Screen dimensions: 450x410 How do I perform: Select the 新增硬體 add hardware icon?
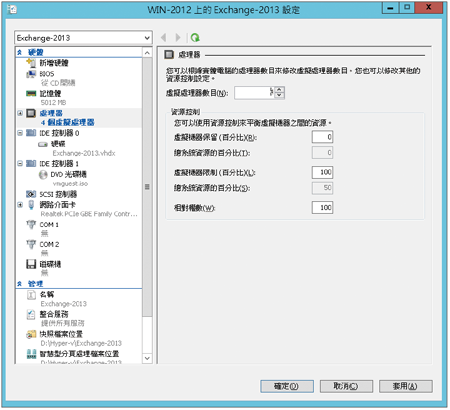[x=31, y=63]
